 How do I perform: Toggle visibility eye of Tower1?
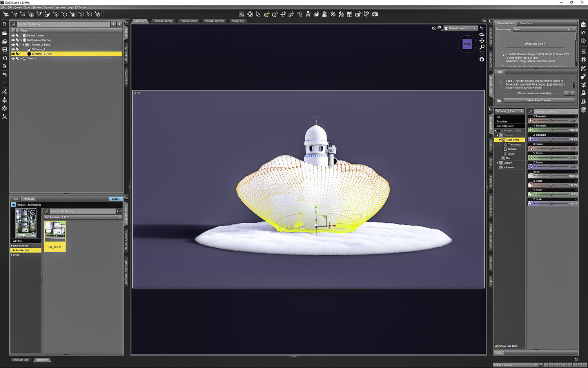[x=13, y=58]
